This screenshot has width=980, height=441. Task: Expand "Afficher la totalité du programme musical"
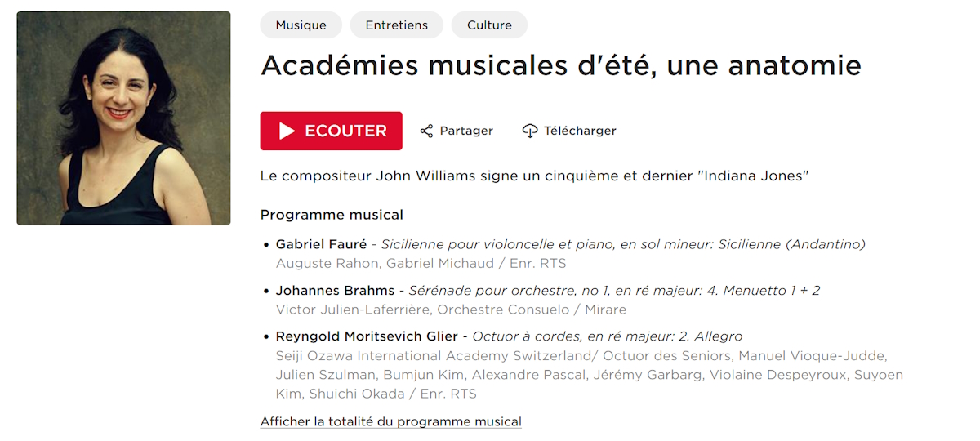coord(390,421)
